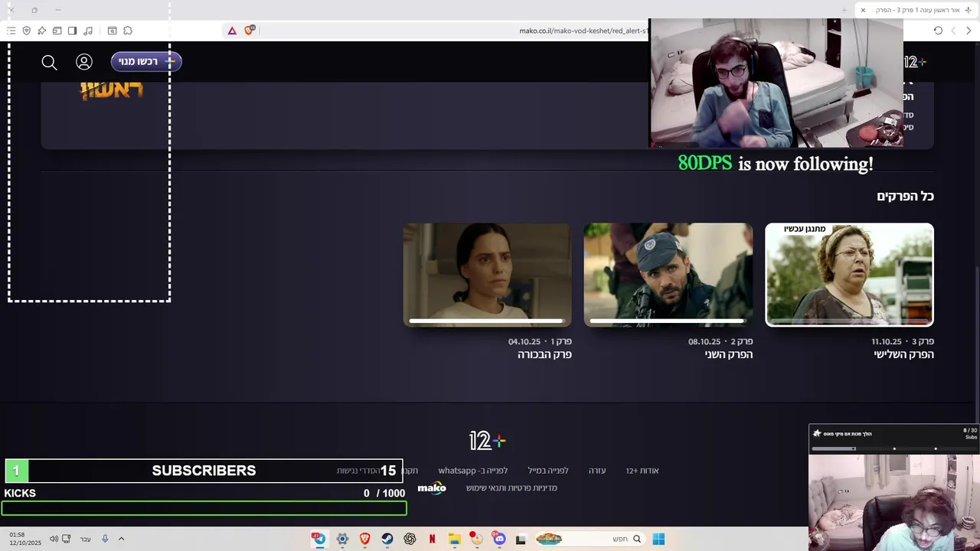Play episode 3 thumbnail marked מתנגן עכשיו
The height and width of the screenshot is (551, 980).
click(x=849, y=275)
